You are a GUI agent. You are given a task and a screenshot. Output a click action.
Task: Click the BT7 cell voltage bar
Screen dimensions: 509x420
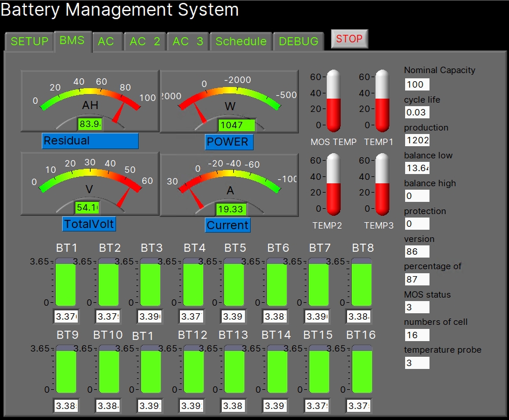(x=319, y=282)
